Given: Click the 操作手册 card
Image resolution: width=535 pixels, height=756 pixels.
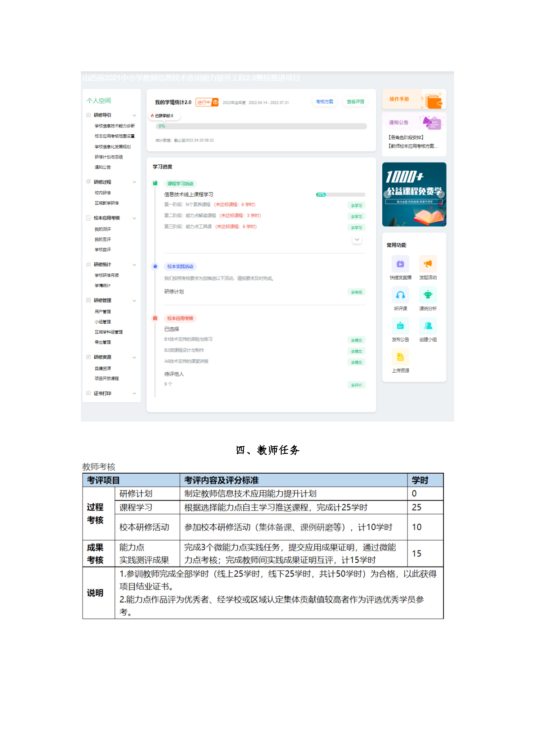Looking at the screenshot, I should coord(414,99).
